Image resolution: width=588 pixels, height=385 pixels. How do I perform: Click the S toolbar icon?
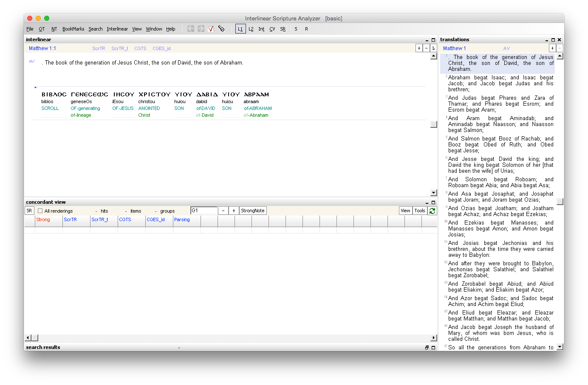click(x=296, y=29)
